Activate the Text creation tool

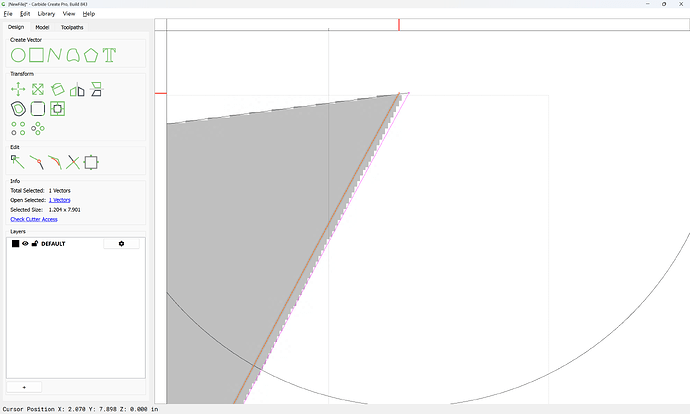(x=109, y=55)
